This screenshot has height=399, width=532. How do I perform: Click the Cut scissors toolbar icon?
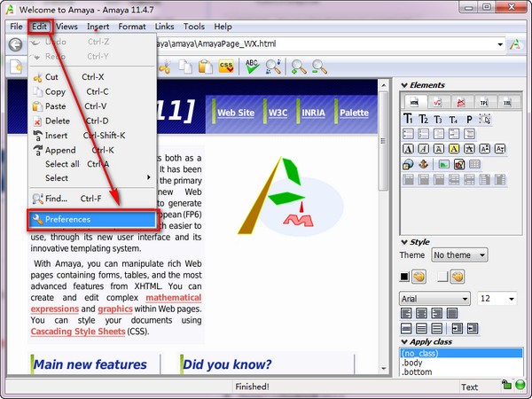click(165, 67)
